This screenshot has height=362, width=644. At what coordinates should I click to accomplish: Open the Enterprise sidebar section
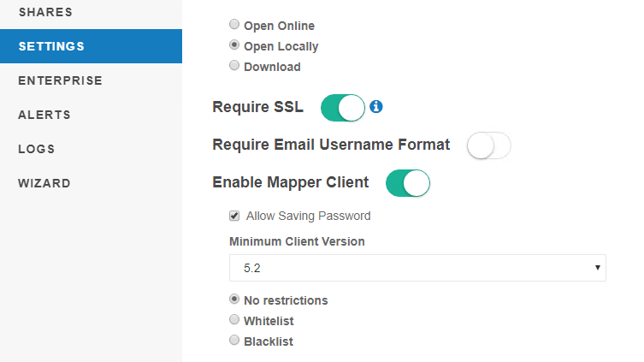pyautogui.click(x=60, y=80)
